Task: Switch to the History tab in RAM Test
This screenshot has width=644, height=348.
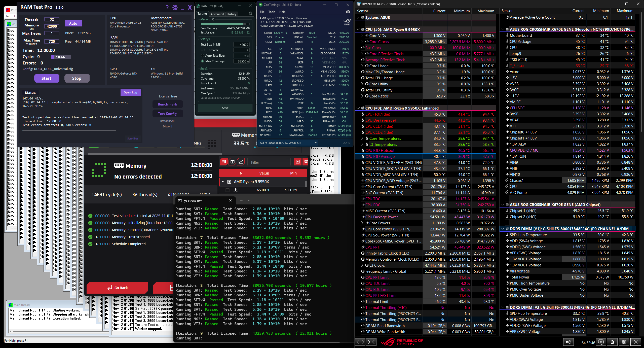Action: (232, 14)
